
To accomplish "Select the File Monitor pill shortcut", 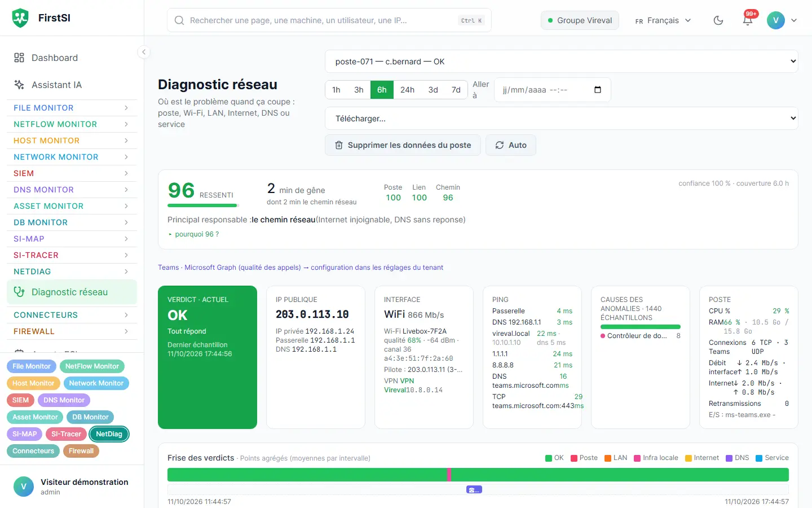I will point(32,366).
